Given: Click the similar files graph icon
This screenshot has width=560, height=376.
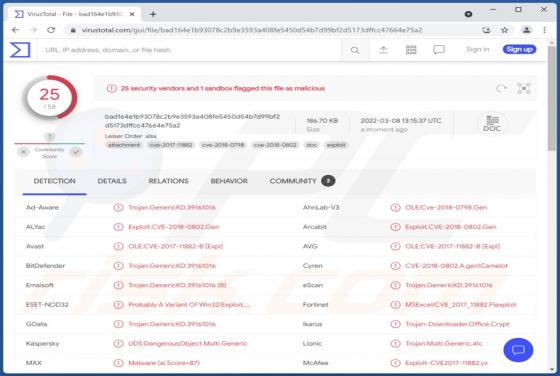Looking at the screenshot, I should [524, 88].
